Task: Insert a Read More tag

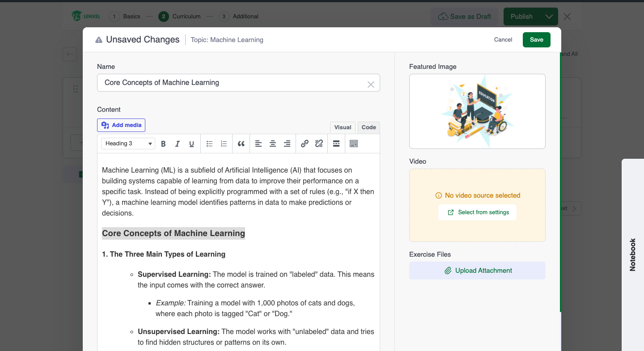Action: click(336, 144)
